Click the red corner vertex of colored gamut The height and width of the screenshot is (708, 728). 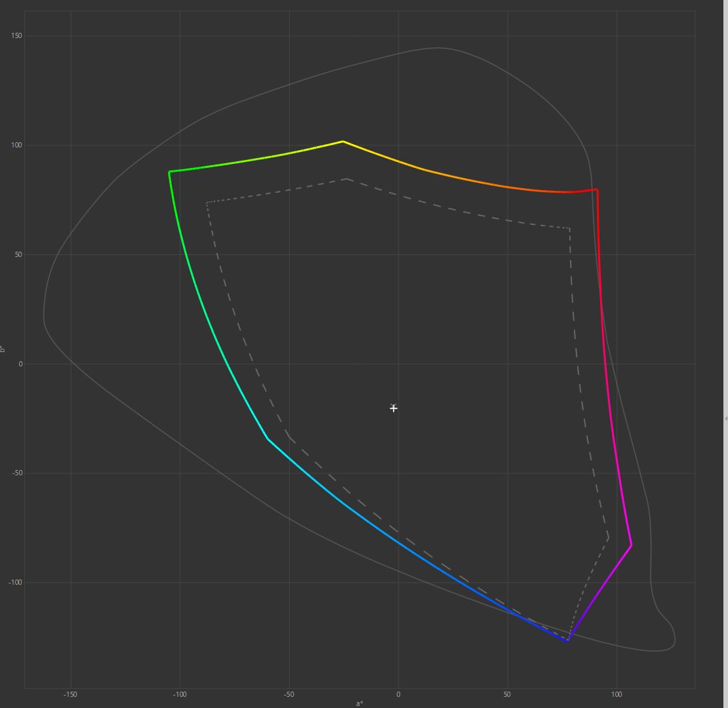point(596,190)
